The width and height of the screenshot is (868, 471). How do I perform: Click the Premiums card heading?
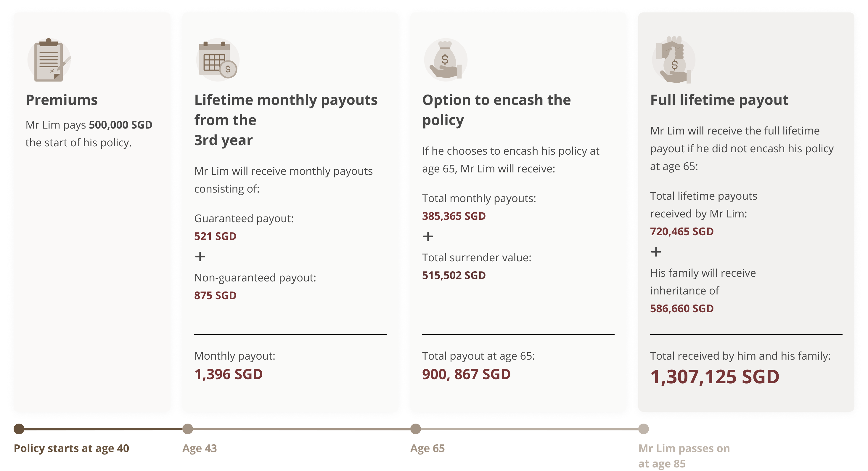[62, 100]
